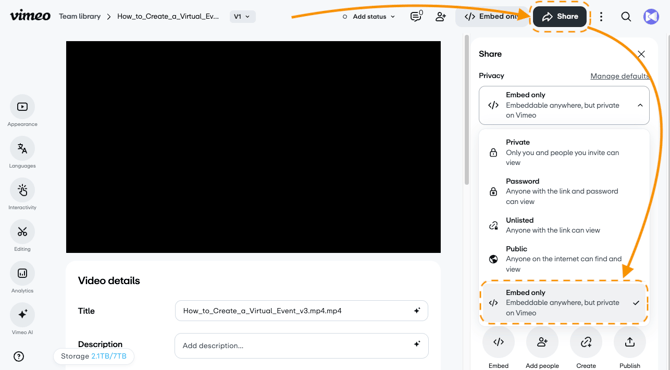Open the three-dot more options menu
670x370 pixels.
[x=601, y=17]
